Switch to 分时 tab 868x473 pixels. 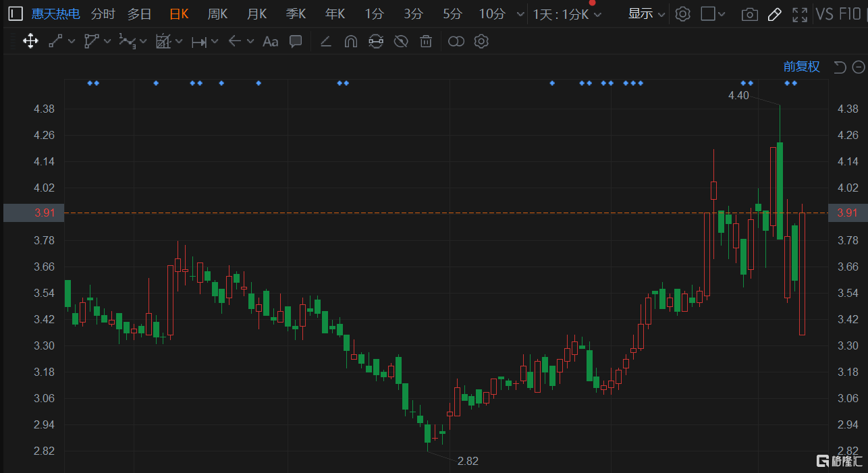click(103, 13)
